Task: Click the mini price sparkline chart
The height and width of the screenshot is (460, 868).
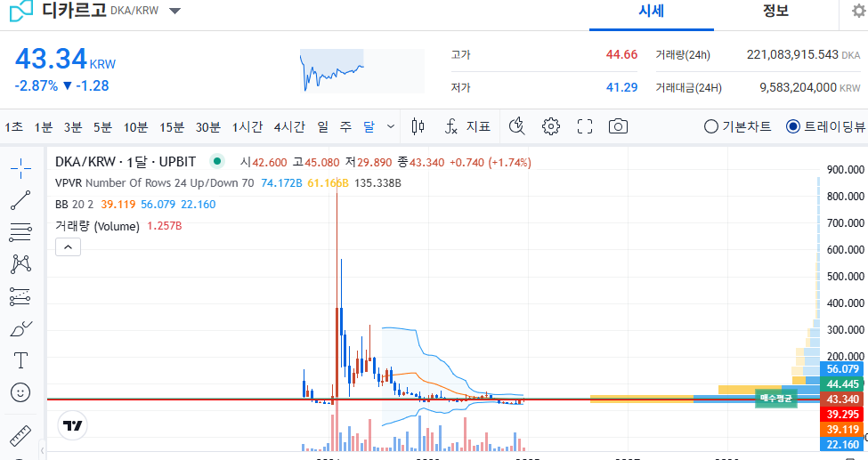Action: pos(362,70)
